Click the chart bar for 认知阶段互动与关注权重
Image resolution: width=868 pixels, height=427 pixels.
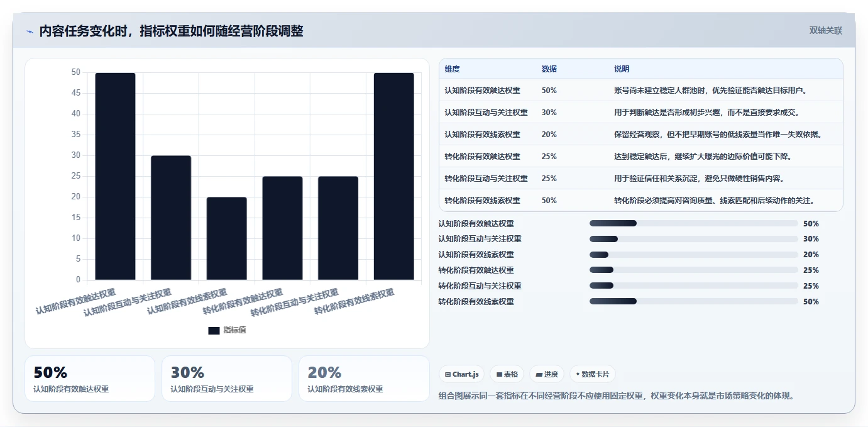point(171,218)
